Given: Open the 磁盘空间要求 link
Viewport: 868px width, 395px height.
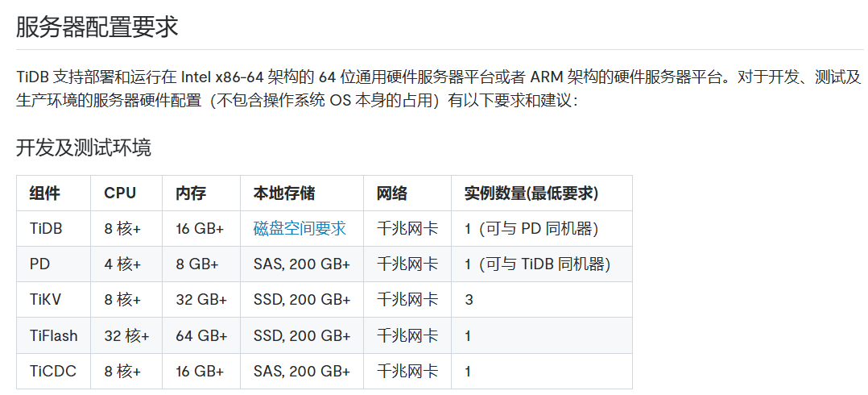Looking at the screenshot, I should click(300, 229).
